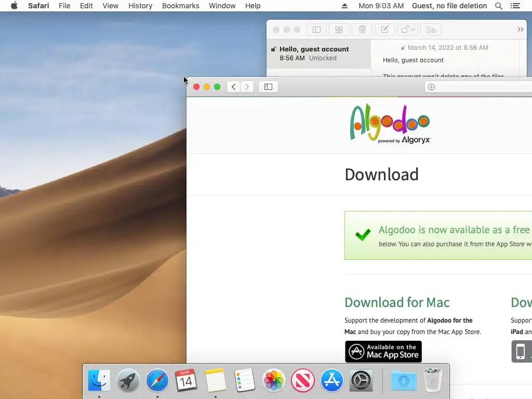Create a new note in Notes window

pos(385,30)
